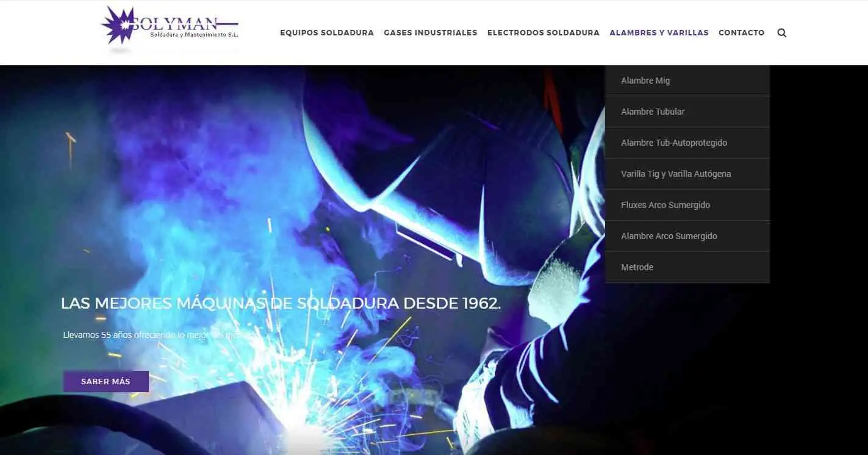The height and width of the screenshot is (455, 868).
Task: Open the Electrodos Soldadura menu
Action: (x=543, y=33)
